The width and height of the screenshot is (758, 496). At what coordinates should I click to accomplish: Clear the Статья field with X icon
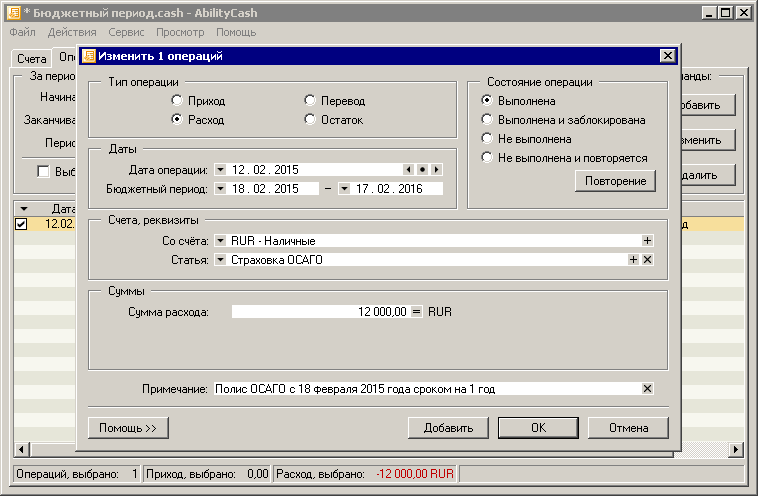(x=647, y=260)
